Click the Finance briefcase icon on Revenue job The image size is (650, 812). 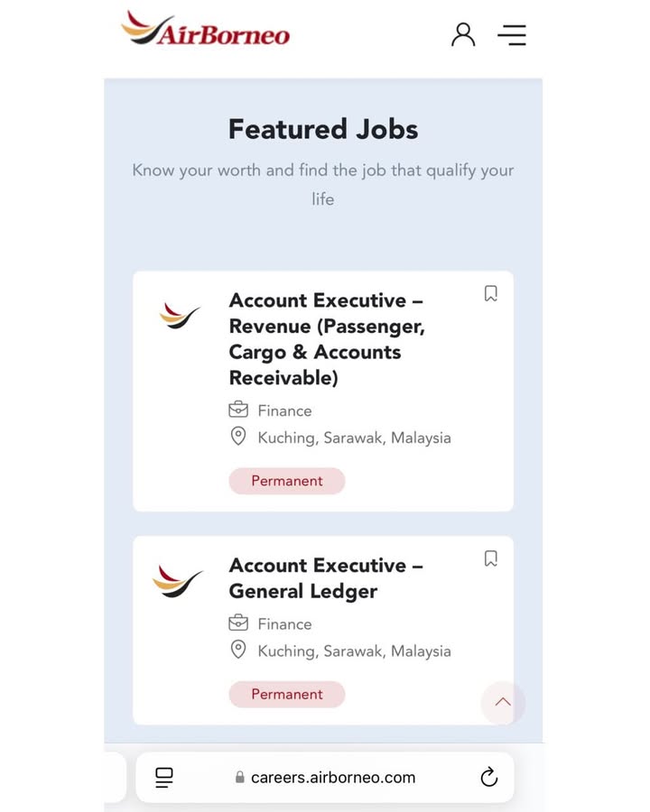tap(238, 411)
